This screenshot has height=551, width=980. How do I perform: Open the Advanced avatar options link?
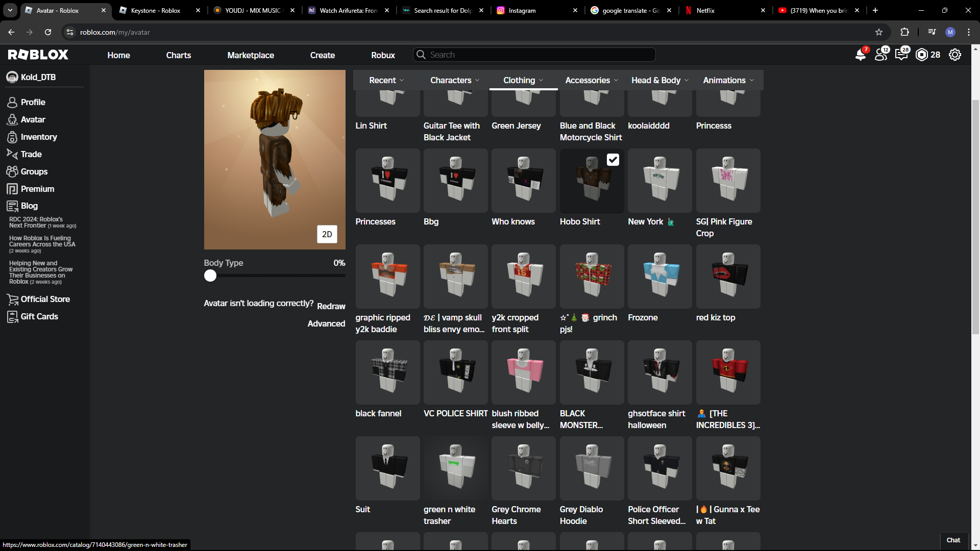click(326, 323)
